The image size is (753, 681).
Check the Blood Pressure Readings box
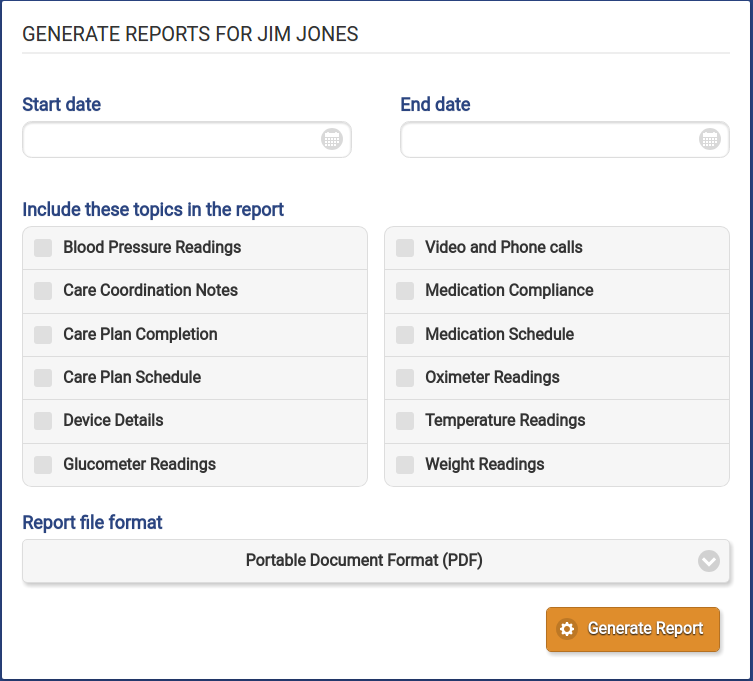coord(43,248)
